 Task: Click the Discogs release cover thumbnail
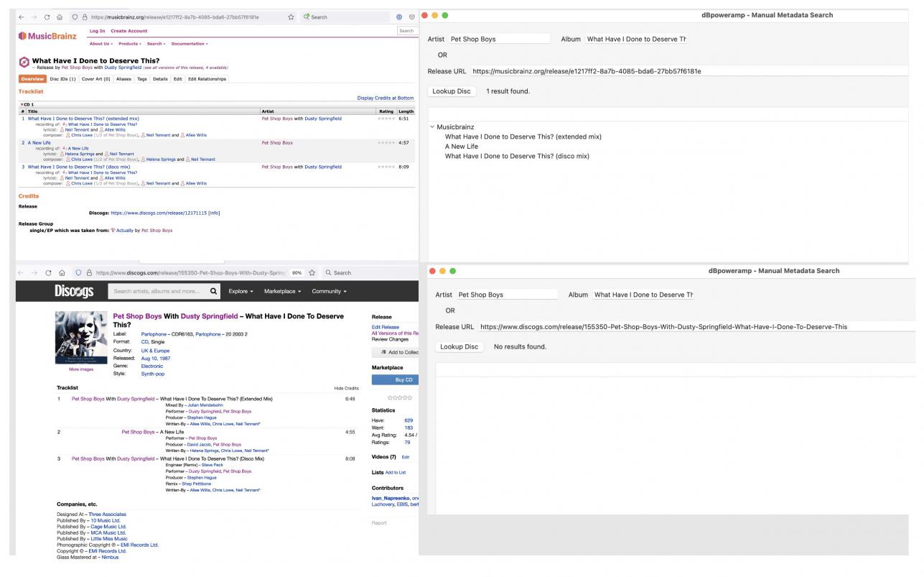click(x=81, y=338)
